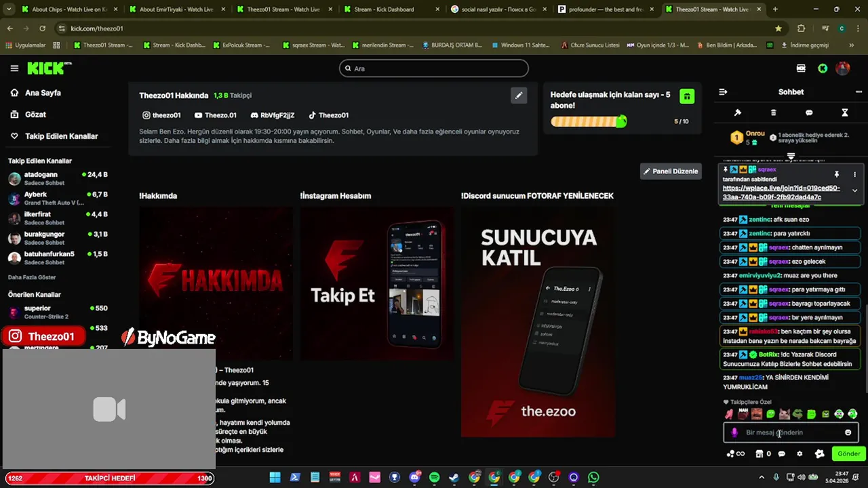868x488 pixels.
Task: Click the trash clear-chat icon
Action: tap(773, 113)
